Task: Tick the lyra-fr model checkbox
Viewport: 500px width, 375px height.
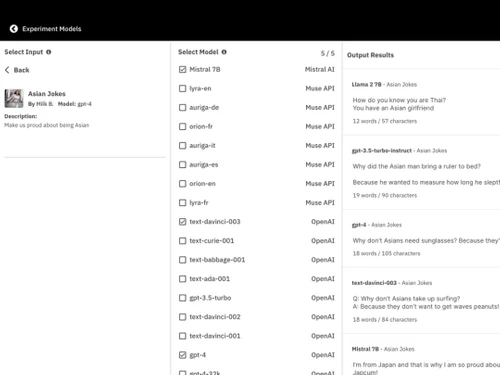Action: tap(183, 202)
